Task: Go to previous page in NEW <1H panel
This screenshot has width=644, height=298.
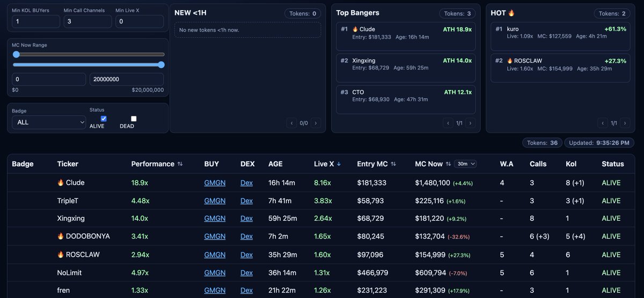Action: pyautogui.click(x=292, y=123)
